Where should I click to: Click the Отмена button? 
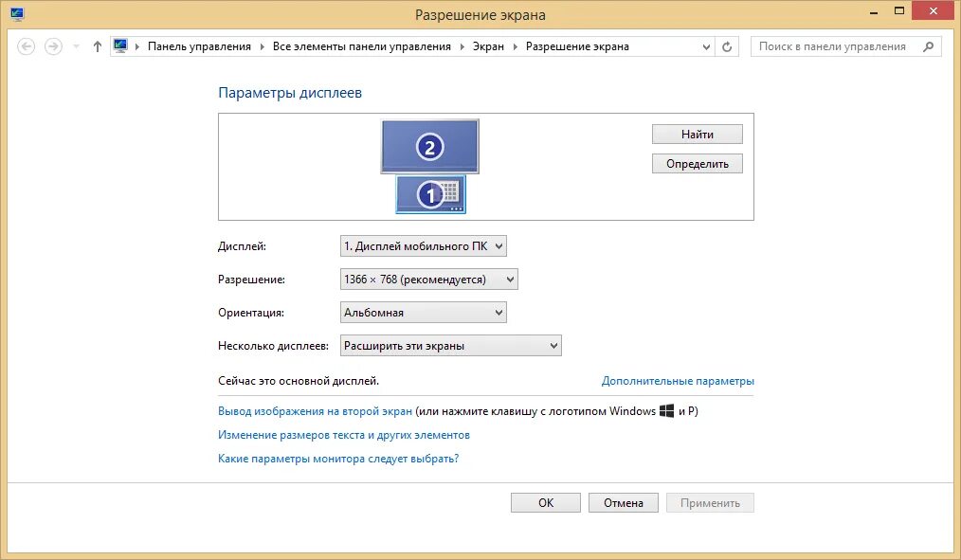pos(624,503)
